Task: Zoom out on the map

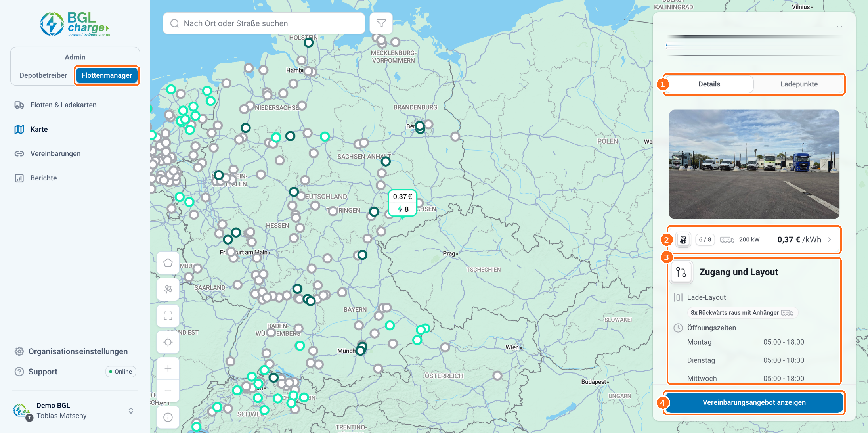Action: click(x=168, y=391)
